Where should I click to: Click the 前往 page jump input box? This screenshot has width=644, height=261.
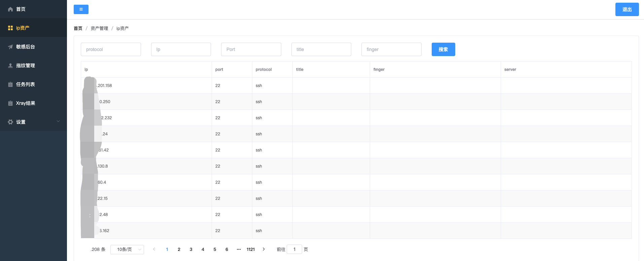click(294, 249)
